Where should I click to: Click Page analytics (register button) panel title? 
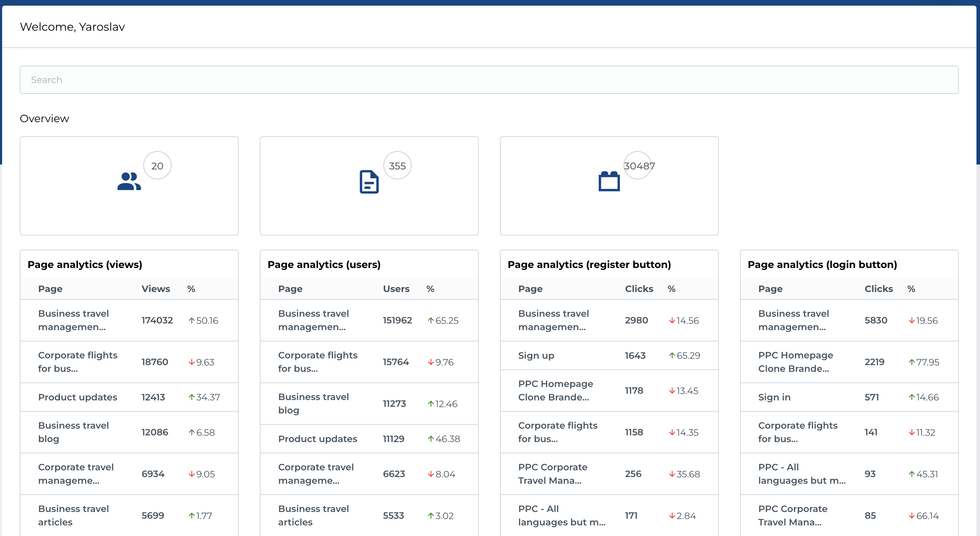pos(589,264)
